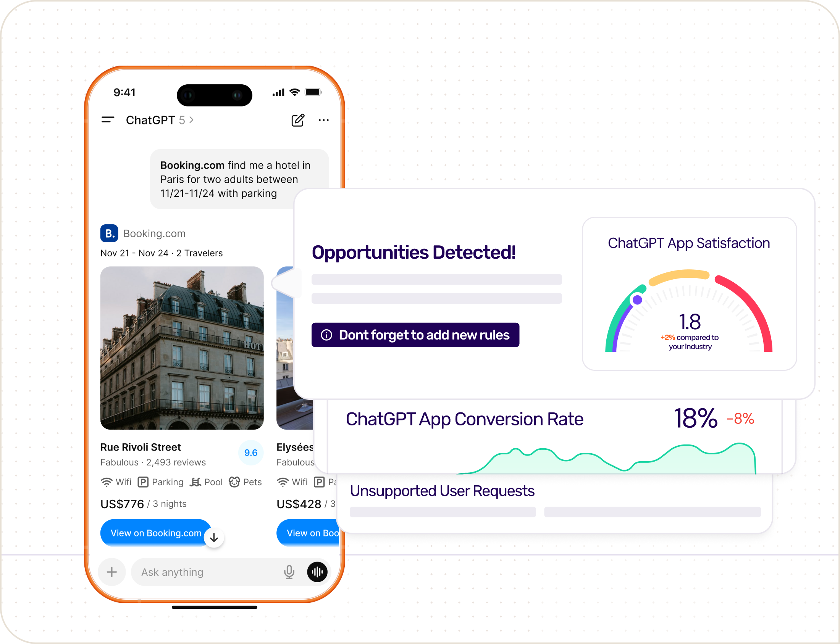Tap the microphone dictation icon
This screenshot has width=840, height=644.
point(289,572)
